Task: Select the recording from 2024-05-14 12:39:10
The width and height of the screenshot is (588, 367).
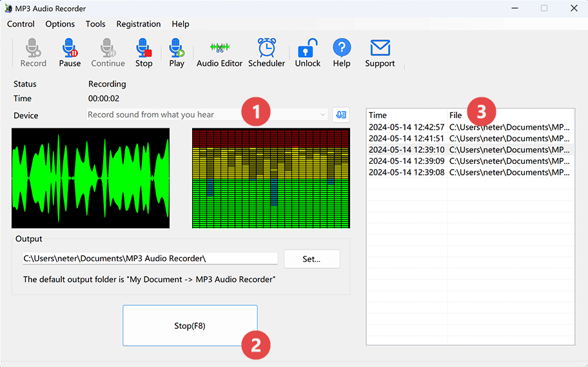Action: pos(470,150)
